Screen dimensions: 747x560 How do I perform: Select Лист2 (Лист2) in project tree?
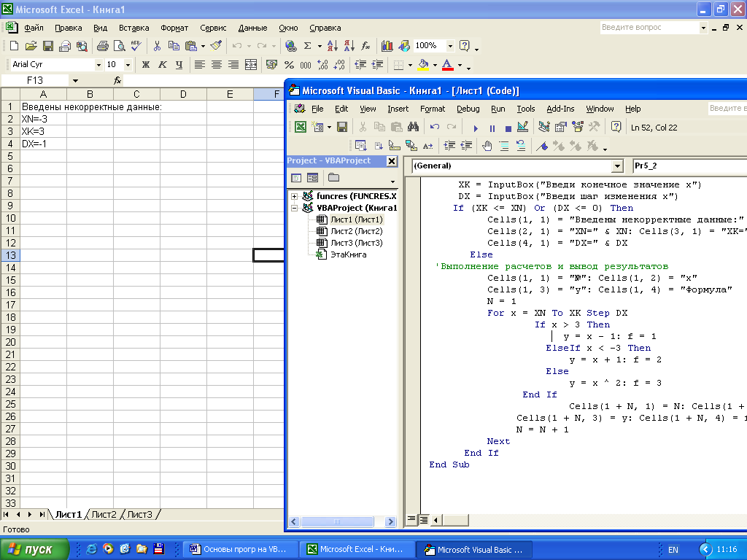coord(356,231)
